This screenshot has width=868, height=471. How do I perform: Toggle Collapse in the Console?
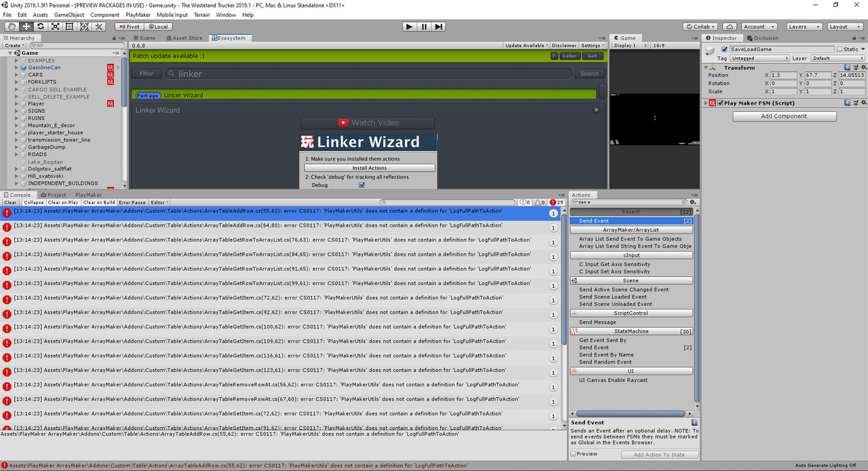(x=34, y=202)
